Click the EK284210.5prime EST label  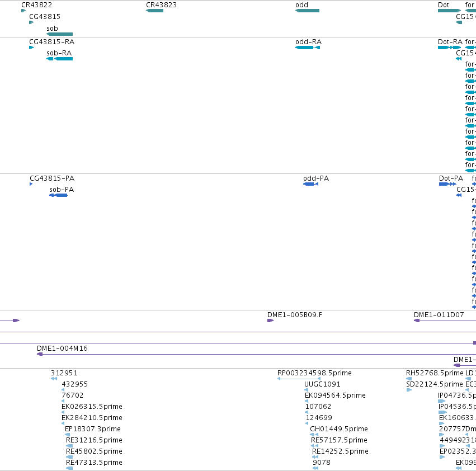[92, 418]
